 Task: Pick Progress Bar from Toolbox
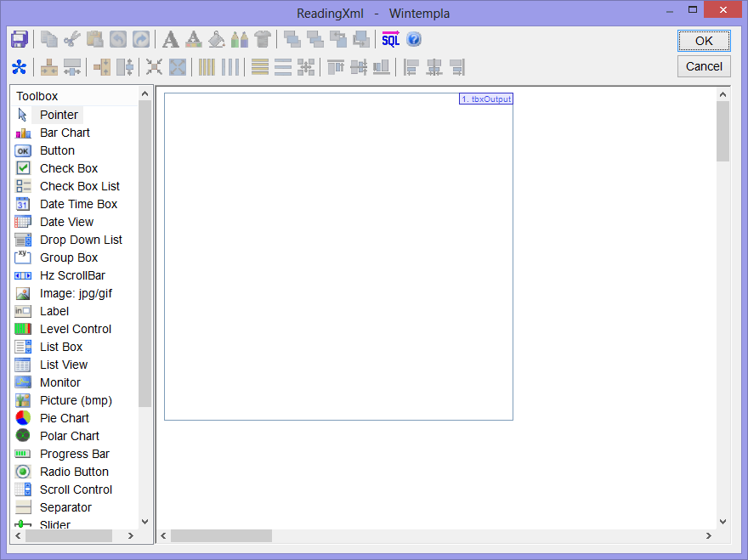75,454
